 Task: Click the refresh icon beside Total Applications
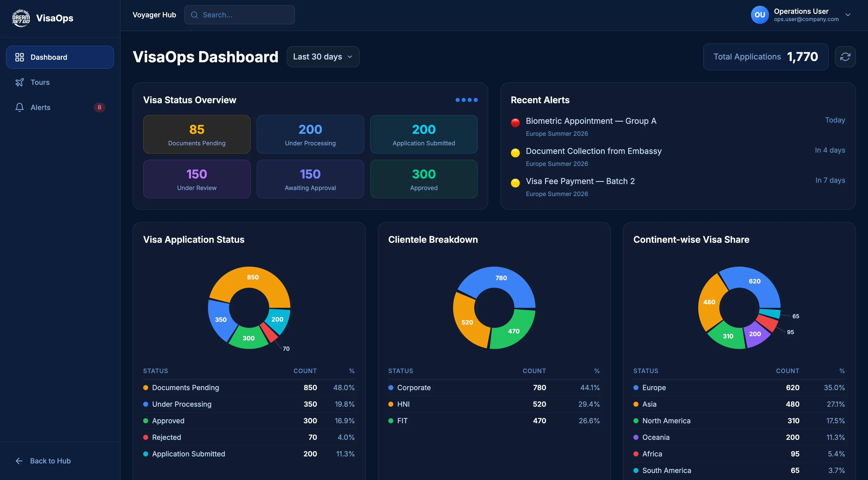(845, 56)
